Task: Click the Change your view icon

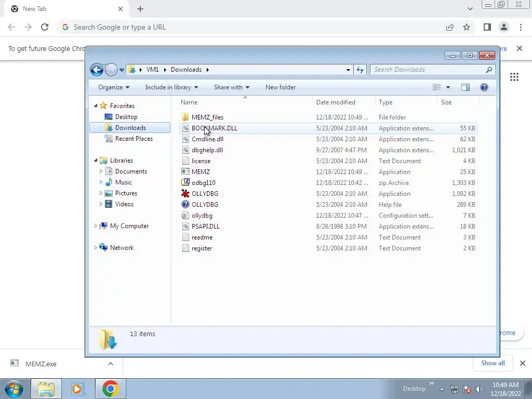Action: [x=436, y=87]
